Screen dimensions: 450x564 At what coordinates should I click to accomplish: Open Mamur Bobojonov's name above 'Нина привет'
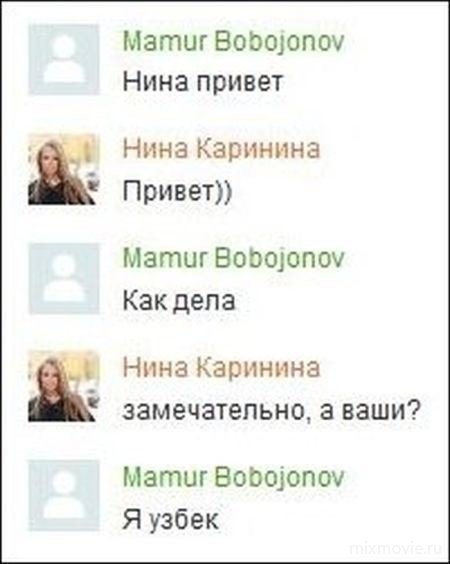point(233,41)
